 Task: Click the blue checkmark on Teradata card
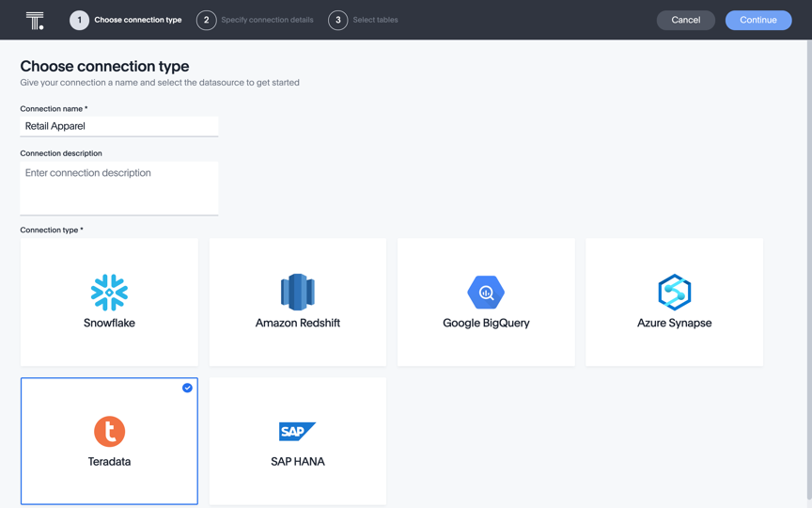click(x=187, y=388)
